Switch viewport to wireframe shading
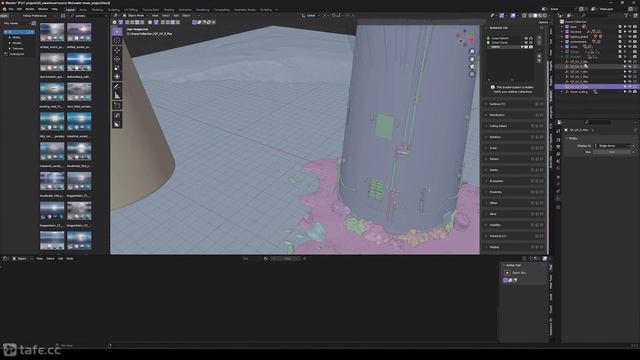Screen dimensions: 640x360 tap(530, 16)
